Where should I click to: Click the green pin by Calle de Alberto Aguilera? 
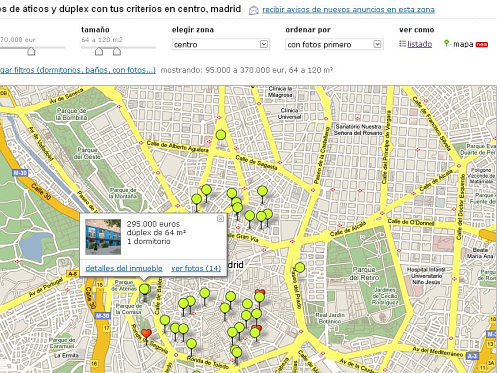click(221, 135)
